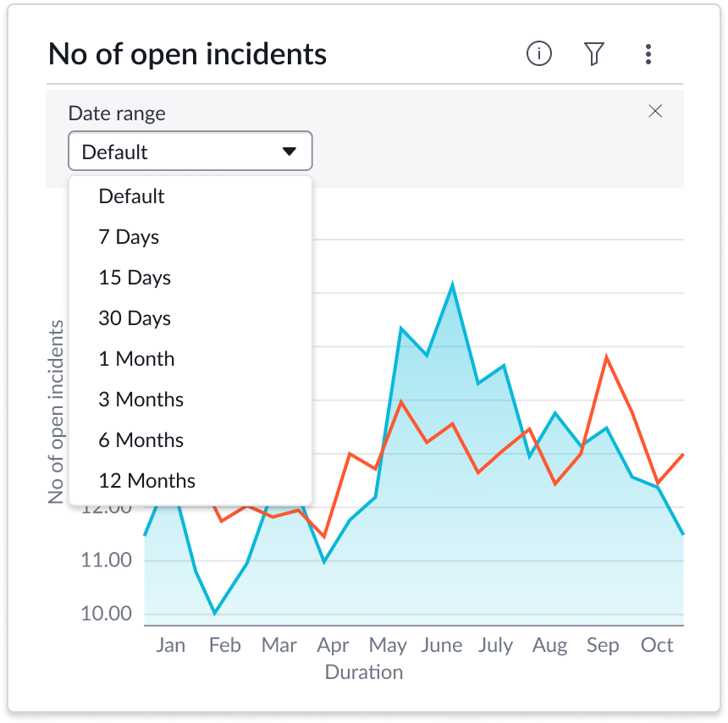Open the incident info tooltip icon
This screenshot has width=728, height=723.
coord(538,53)
